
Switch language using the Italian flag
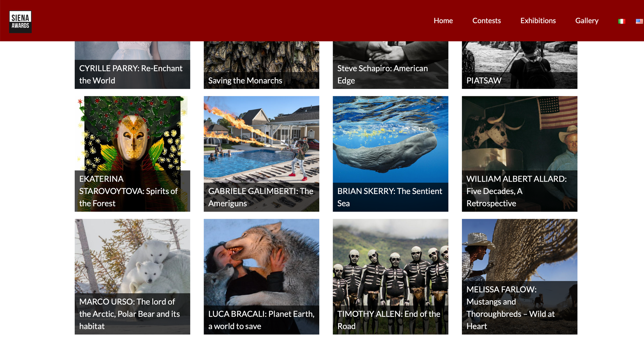(622, 21)
